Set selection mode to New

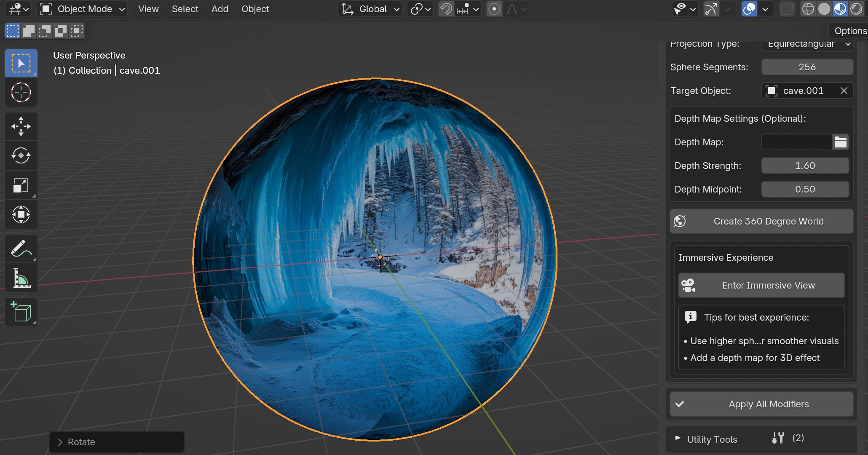pyautogui.click(x=13, y=31)
